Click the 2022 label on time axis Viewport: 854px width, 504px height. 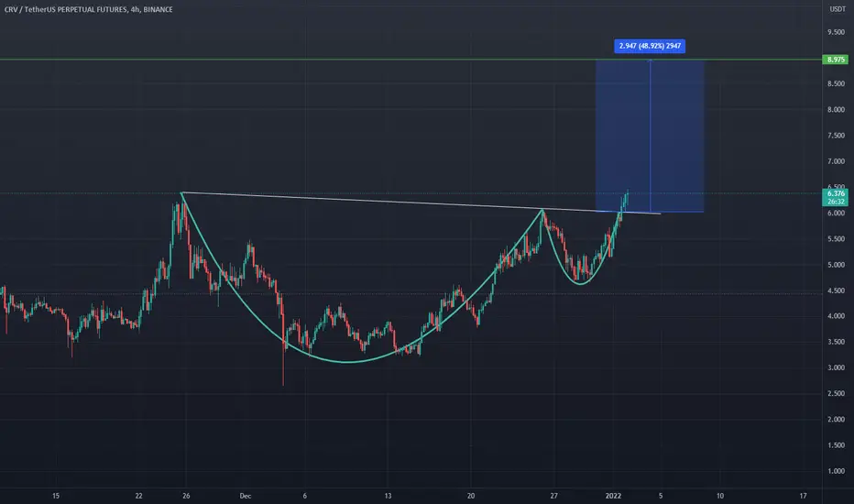[x=613, y=496]
